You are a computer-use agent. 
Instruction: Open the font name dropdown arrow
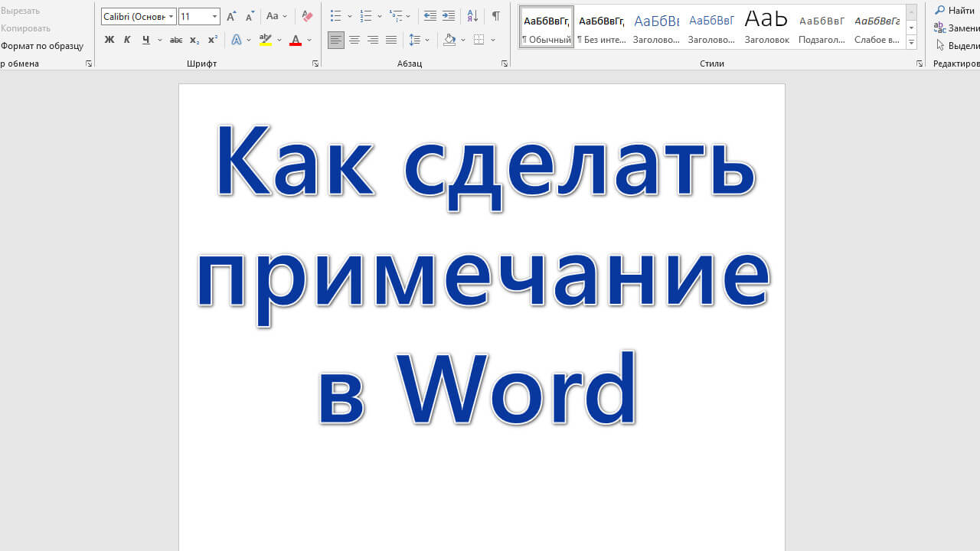(171, 16)
